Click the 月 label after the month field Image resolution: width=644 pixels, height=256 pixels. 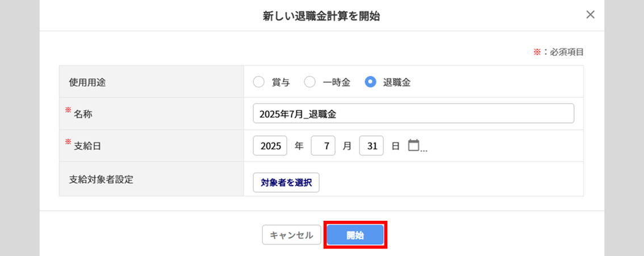click(x=347, y=146)
